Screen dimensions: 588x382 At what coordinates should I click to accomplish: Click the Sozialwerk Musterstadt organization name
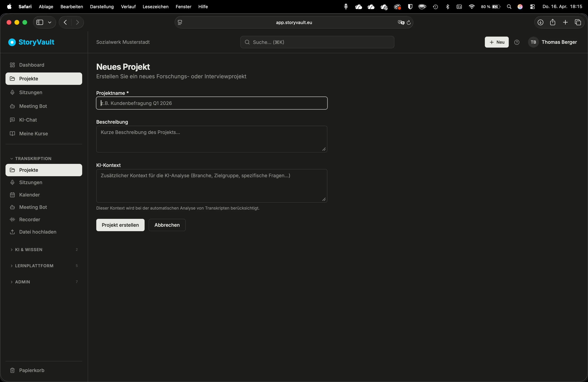tap(123, 42)
